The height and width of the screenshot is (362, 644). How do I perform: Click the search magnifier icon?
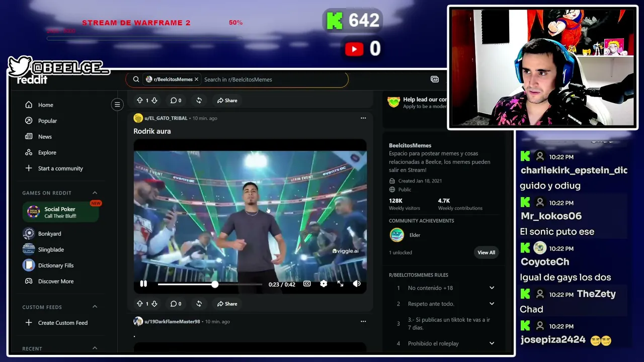[x=136, y=79]
